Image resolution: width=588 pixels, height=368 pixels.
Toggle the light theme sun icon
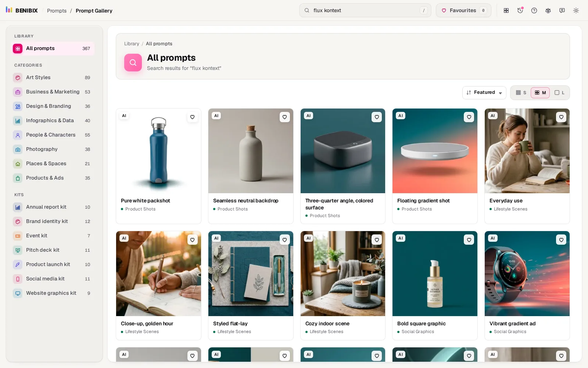576,11
